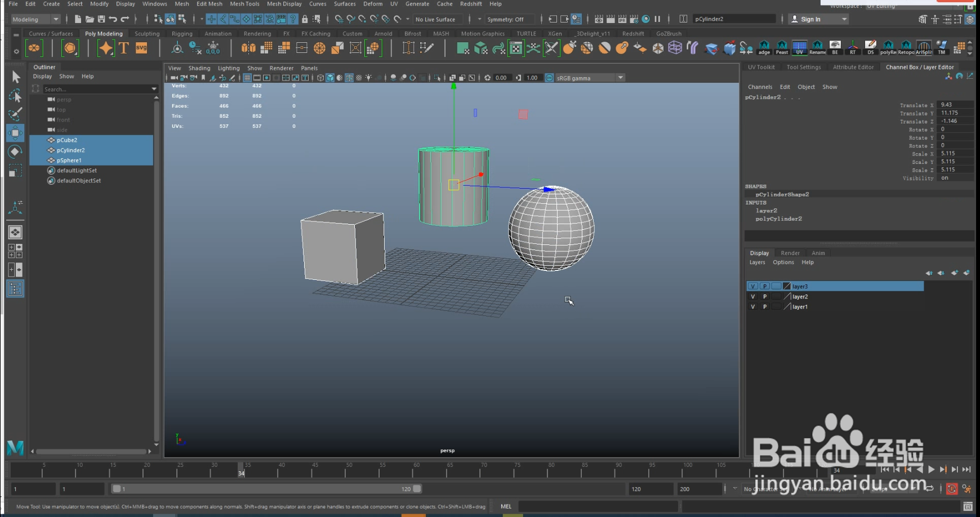Select the Rotate tool in toolbox
Screen dimensions: 980x517
pyautogui.click(x=15, y=151)
